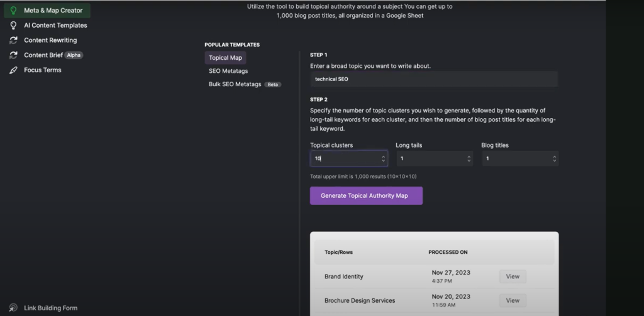Click the POPULAR TEMPLATES heading

click(x=232, y=45)
